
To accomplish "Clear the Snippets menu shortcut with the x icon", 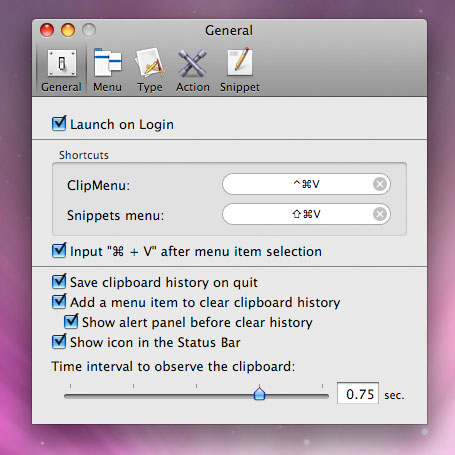I will (380, 214).
